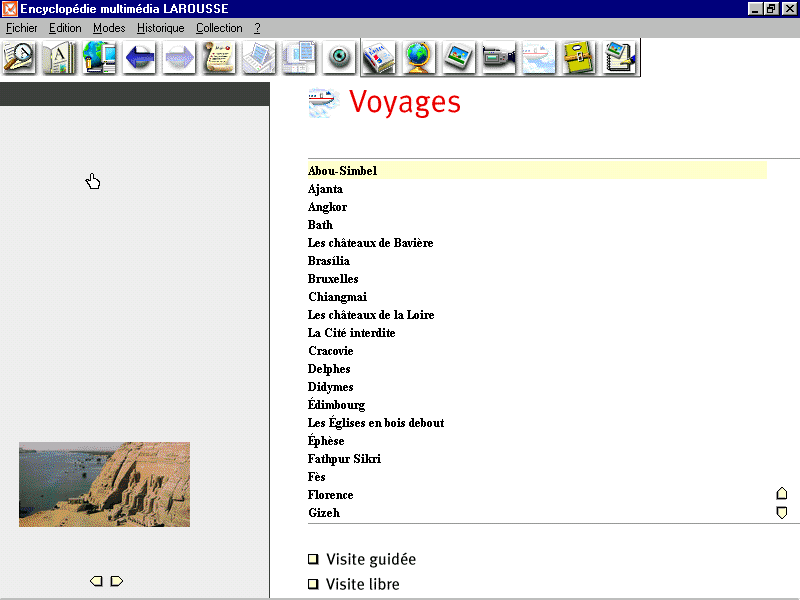
Task: Select Delphes in the list
Action: pos(329,369)
